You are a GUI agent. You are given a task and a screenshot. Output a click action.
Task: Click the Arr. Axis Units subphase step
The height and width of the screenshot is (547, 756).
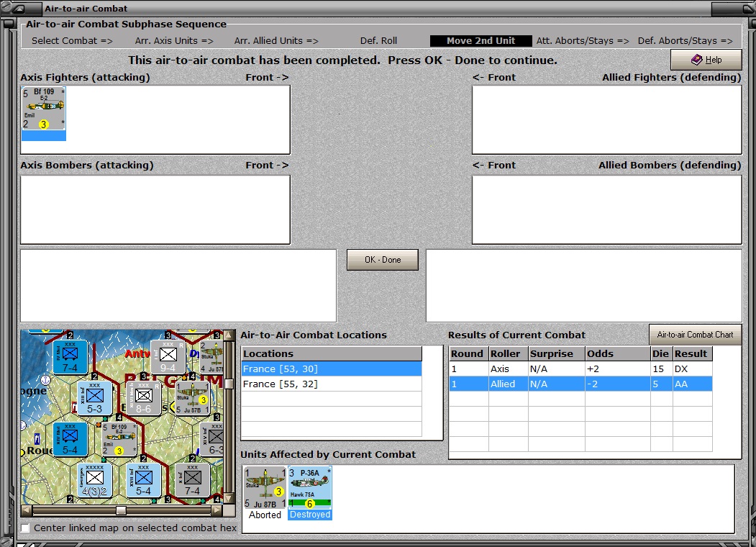tap(174, 40)
